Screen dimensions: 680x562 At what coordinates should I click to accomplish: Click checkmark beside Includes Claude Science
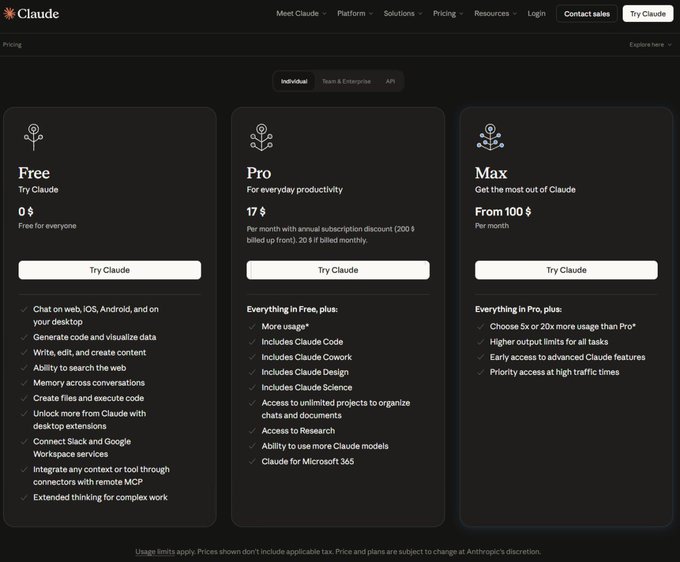252,387
